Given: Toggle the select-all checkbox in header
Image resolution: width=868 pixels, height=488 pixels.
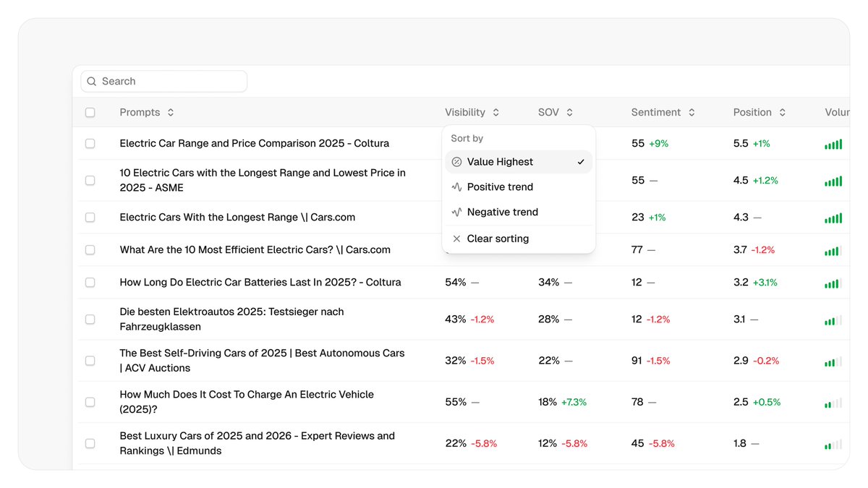Looking at the screenshot, I should click(x=90, y=113).
